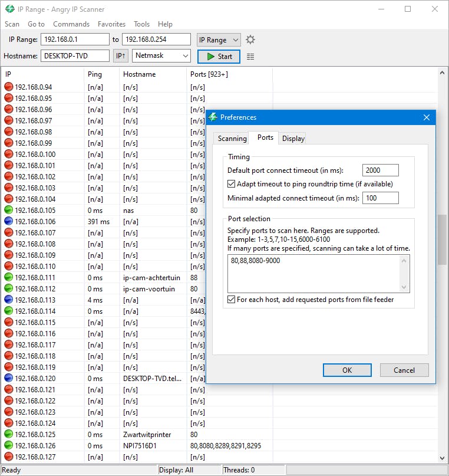Click blue status icon for 192.168.0.106
Viewport: 449px width, 476px height.
[x=9, y=221]
